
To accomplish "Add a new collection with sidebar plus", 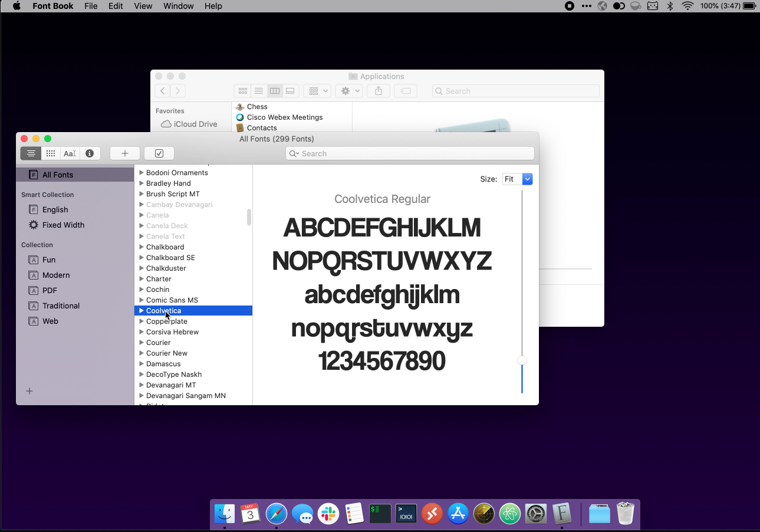I will (x=29, y=391).
